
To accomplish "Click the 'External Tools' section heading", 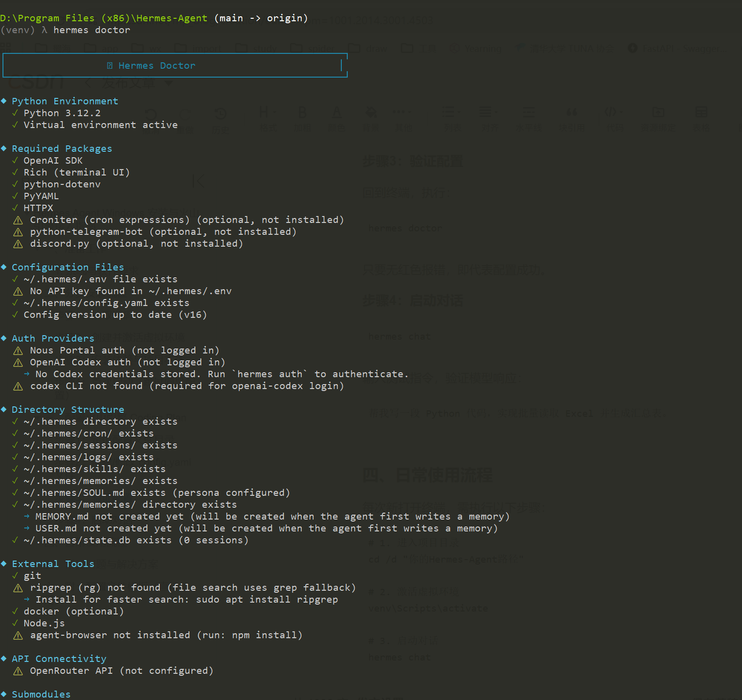I will [53, 564].
